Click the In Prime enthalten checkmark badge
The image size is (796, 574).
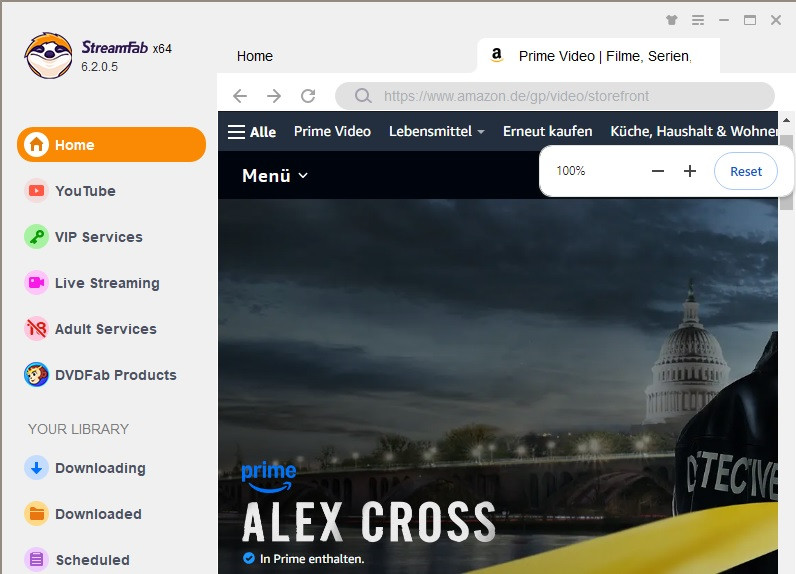point(249,558)
